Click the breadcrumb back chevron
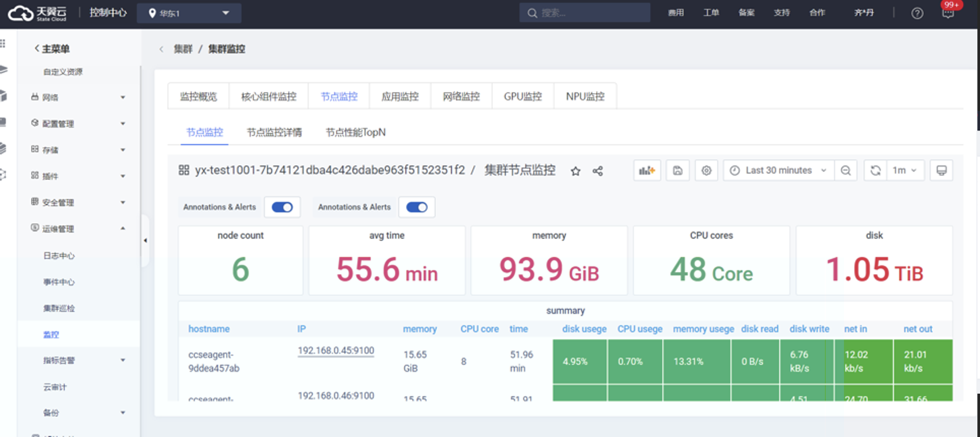The image size is (980, 437). pyautogui.click(x=162, y=49)
